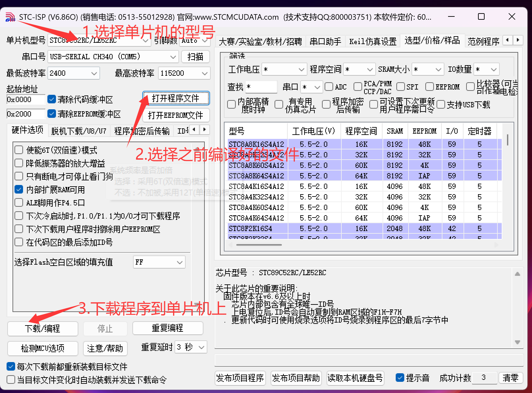The width and height of the screenshot is (532, 393).
Task: Open 串口助手 tab
Action: click(x=325, y=41)
